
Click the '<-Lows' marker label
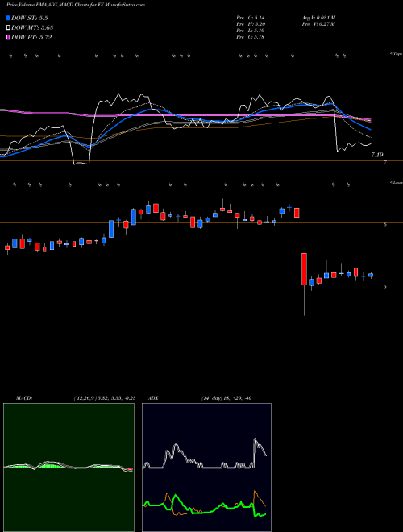[x=396, y=182]
